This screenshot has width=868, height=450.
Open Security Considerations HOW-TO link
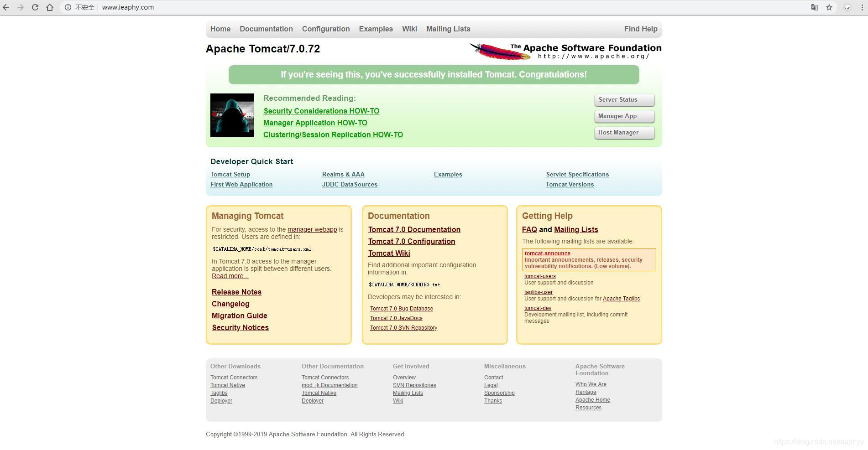pyautogui.click(x=321, y=111)
